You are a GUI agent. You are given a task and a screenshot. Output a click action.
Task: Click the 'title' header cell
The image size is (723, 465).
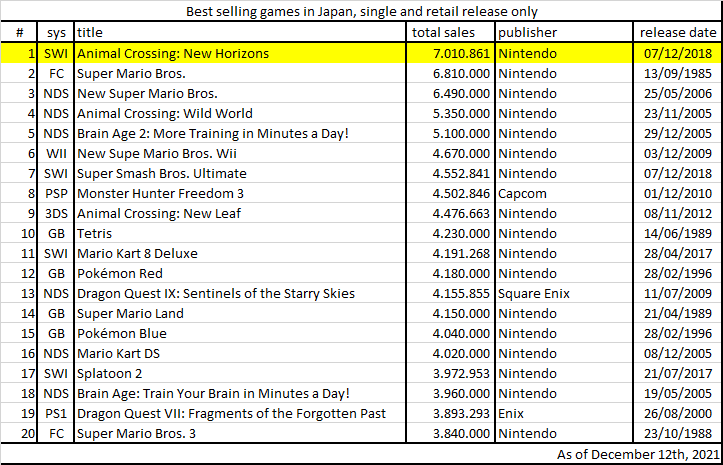(x=239, y=32)
